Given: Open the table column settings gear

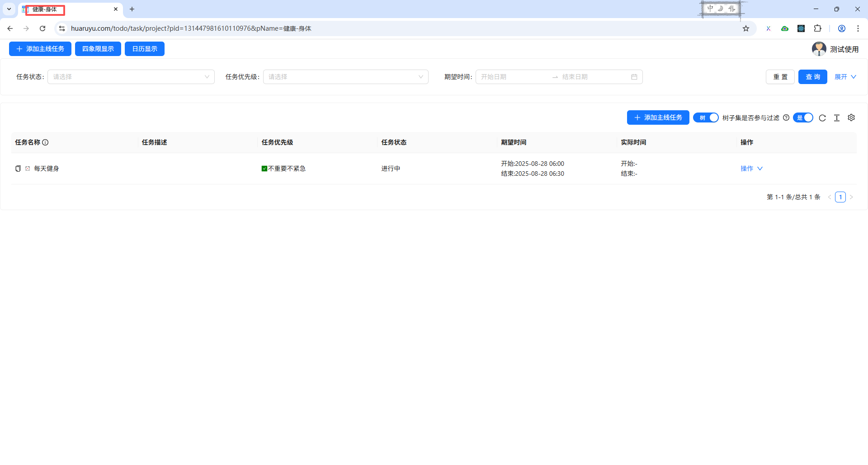Looking at the screenshot, I should (851, 117).
